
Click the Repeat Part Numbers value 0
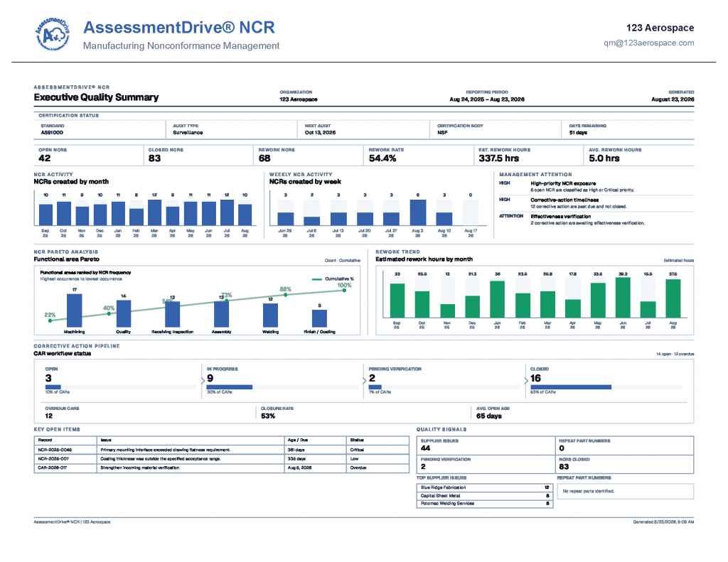coord(562,448)
